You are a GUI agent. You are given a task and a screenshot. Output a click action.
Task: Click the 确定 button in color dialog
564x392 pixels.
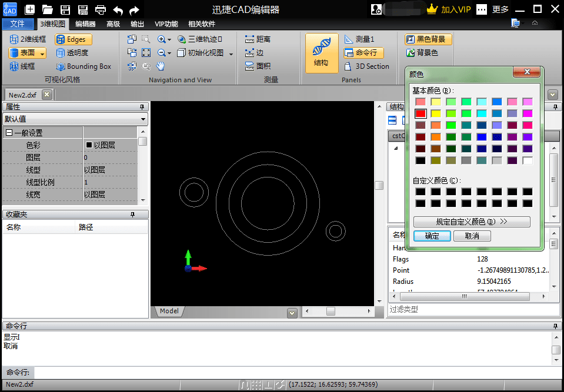[432, 236]
